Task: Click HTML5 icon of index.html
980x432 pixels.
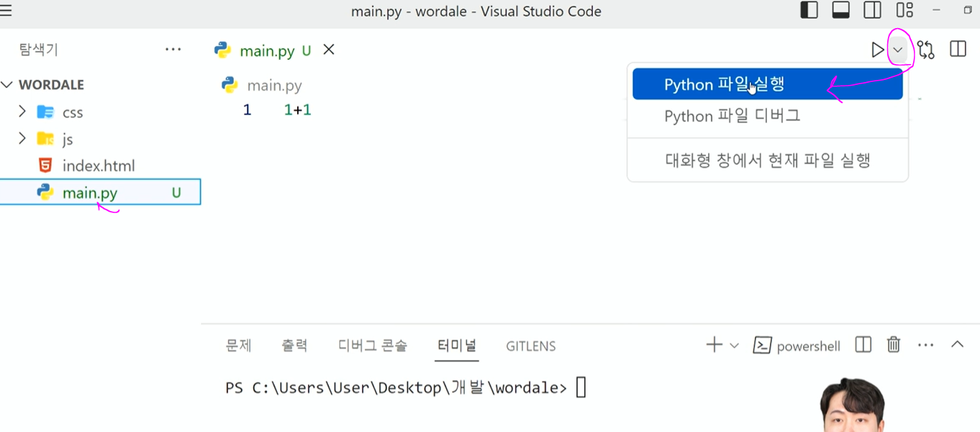Action: (45, 166)
